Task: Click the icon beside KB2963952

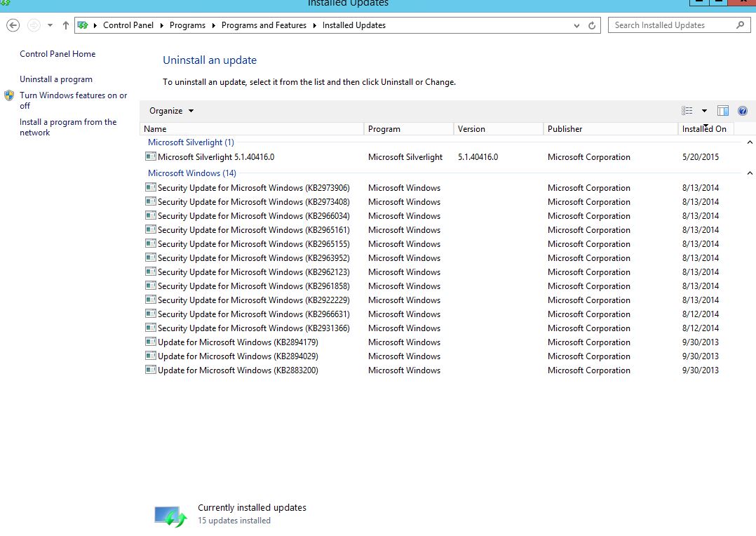Action: tap(150, 257)
